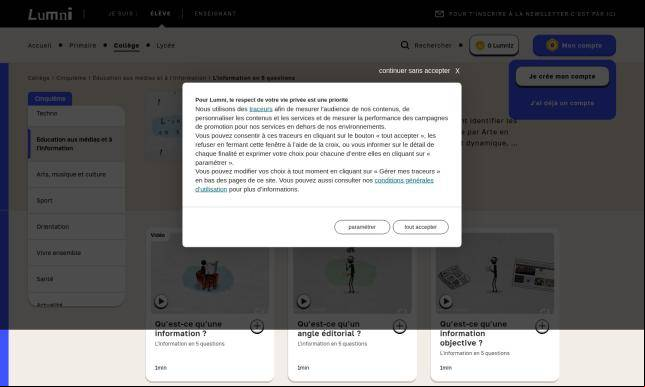Click the 'tout accepter' button
Viewport: 645px width, 387px height.
[420, 227]
